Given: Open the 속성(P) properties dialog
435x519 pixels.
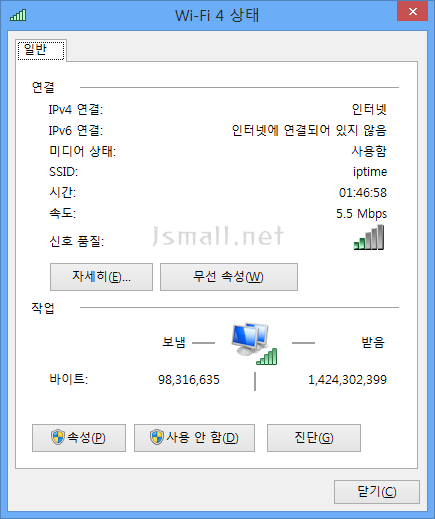Looking at the screenshot, I should point(79,438).
